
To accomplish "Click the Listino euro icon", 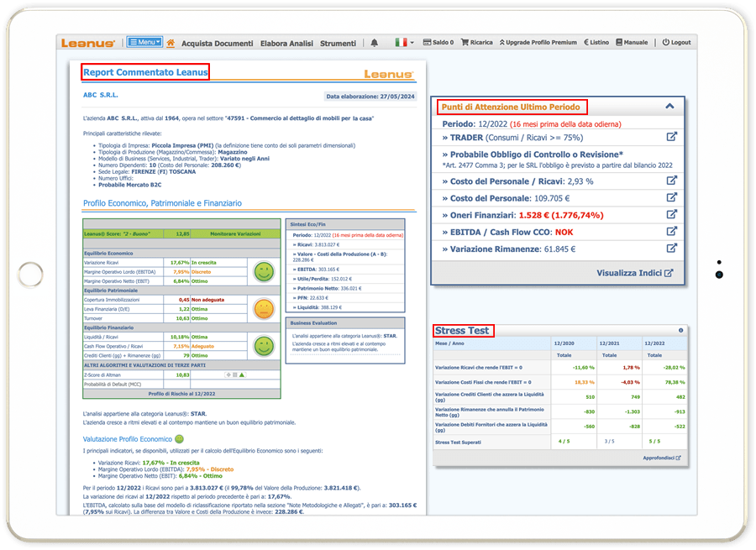I will (585, 43).
